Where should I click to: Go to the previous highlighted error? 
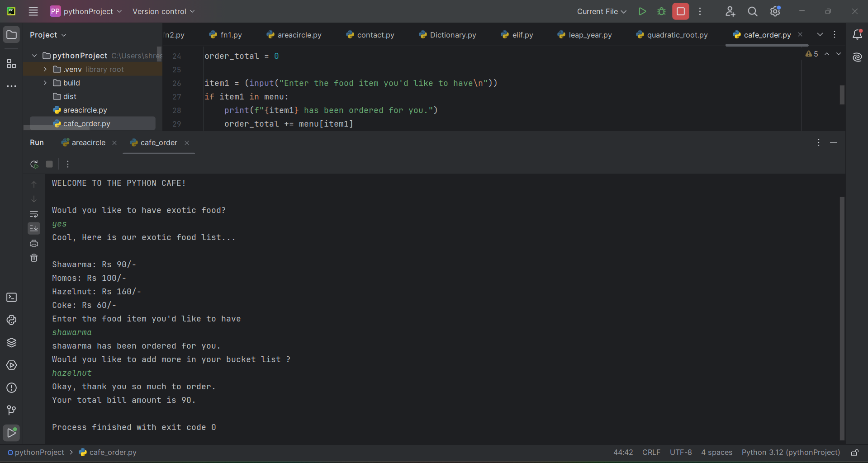tap(827, 54)
